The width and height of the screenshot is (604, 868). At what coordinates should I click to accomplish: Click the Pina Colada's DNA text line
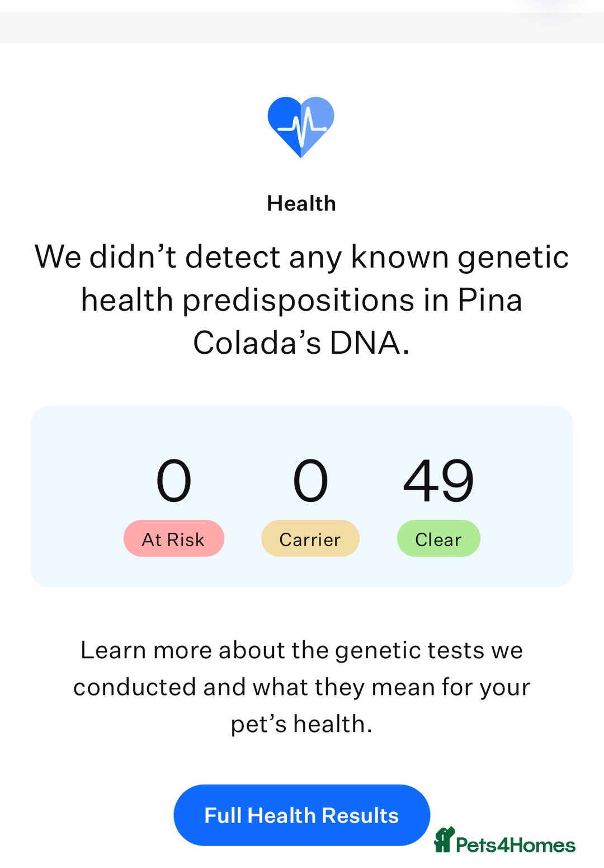[301, 342]
